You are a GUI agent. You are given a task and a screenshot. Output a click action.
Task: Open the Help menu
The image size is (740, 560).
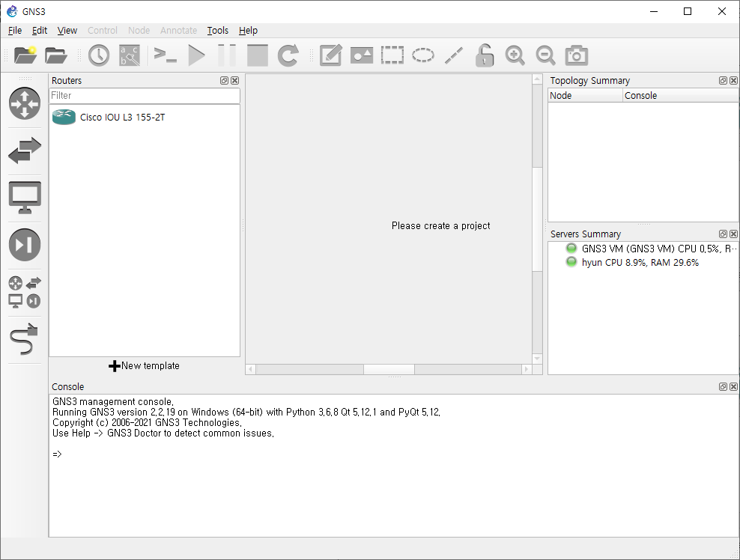[x=248, y=30]
